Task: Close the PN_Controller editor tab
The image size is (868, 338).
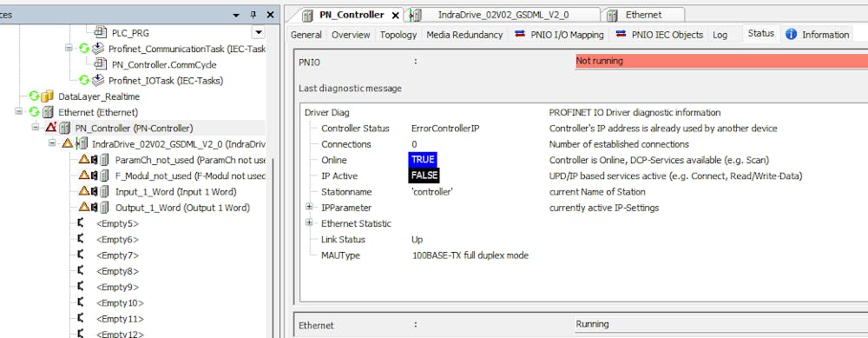Action: pyautogui.click(x=395, y=16)
